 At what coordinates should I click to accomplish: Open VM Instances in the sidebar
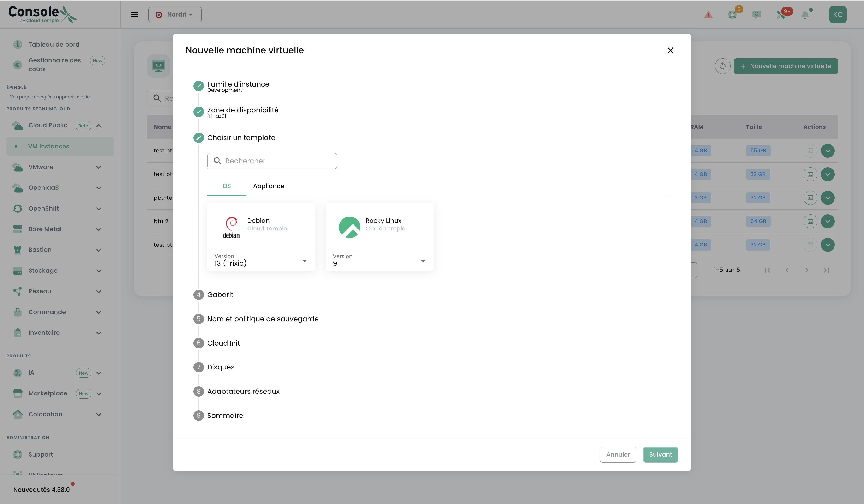point(60,147)
